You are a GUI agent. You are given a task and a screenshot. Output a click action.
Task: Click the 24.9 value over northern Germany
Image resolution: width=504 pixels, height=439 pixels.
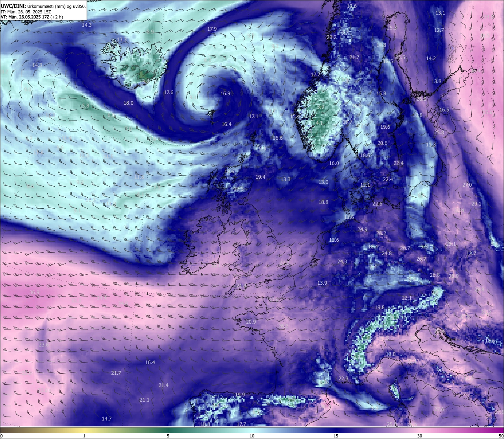coord(362,230)
